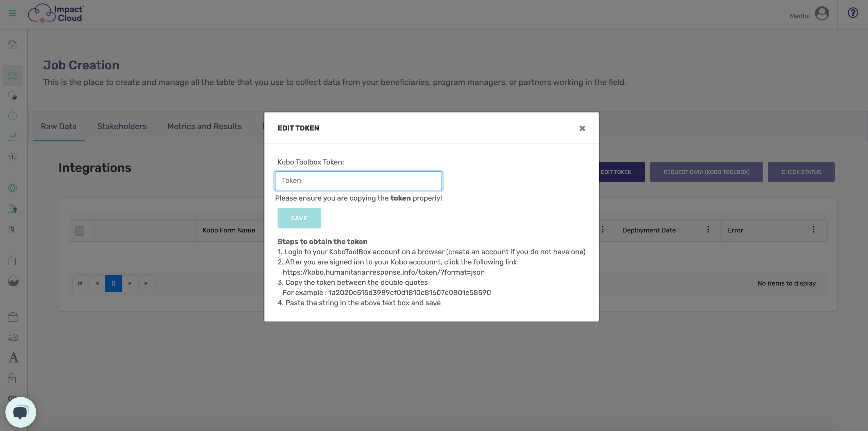Viewport: 868px width, 431px height.
Task: Open the unlocked padlock sidebar icon
Action: click(x=12, y=378)
